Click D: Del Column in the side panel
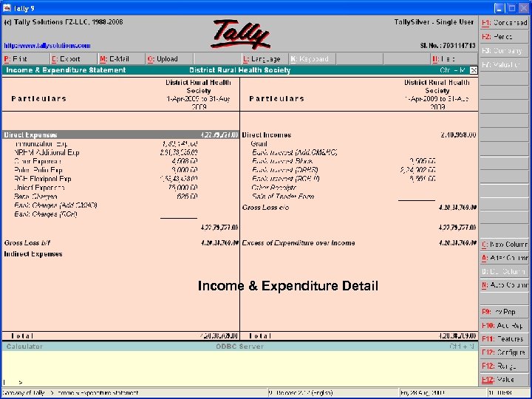 tap(505, 272)
